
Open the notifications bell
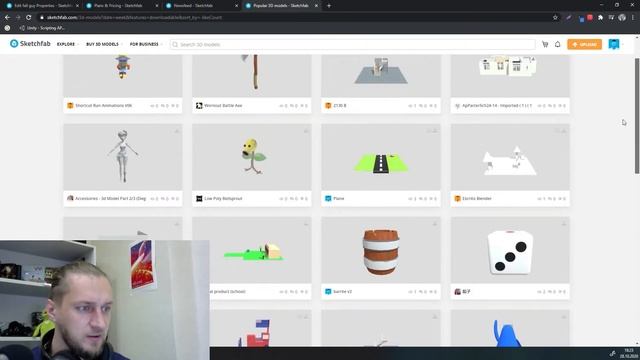[558, 44]
